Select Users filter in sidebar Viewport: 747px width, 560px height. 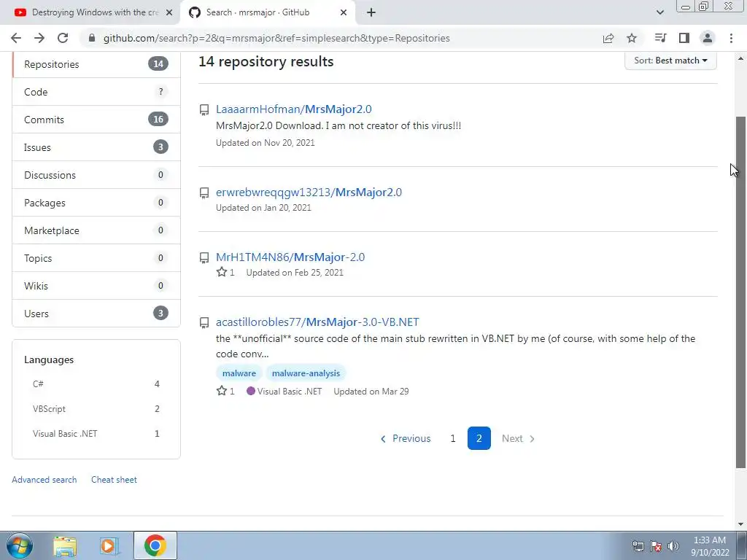pos(96,314)
